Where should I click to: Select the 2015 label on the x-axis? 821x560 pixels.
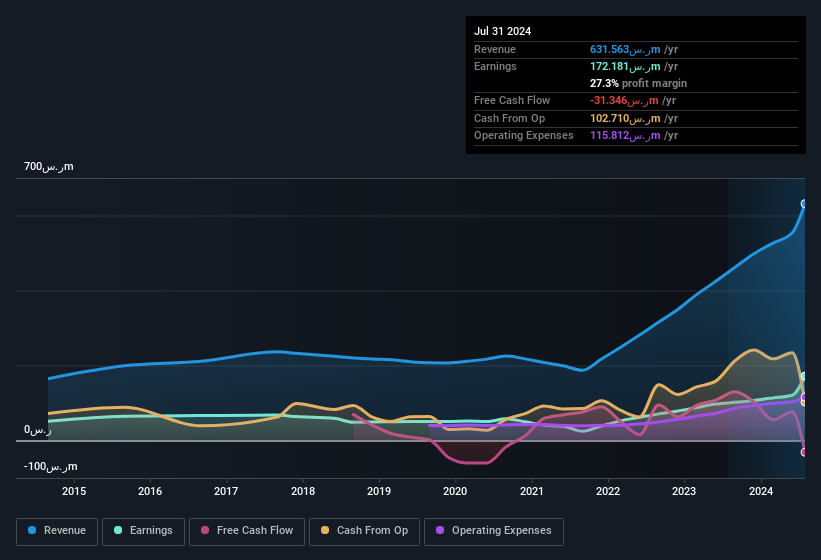74,491
